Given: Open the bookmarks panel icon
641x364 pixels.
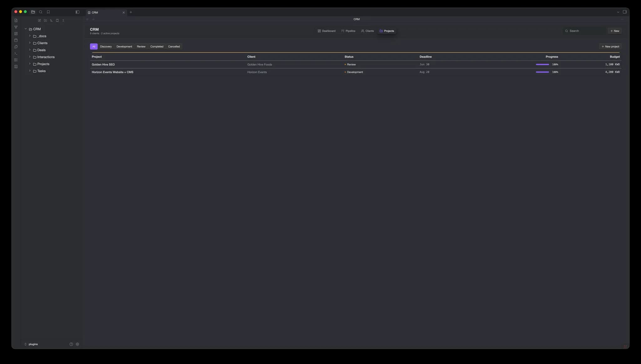Looking at the screenshot, I should coord(48,12).
